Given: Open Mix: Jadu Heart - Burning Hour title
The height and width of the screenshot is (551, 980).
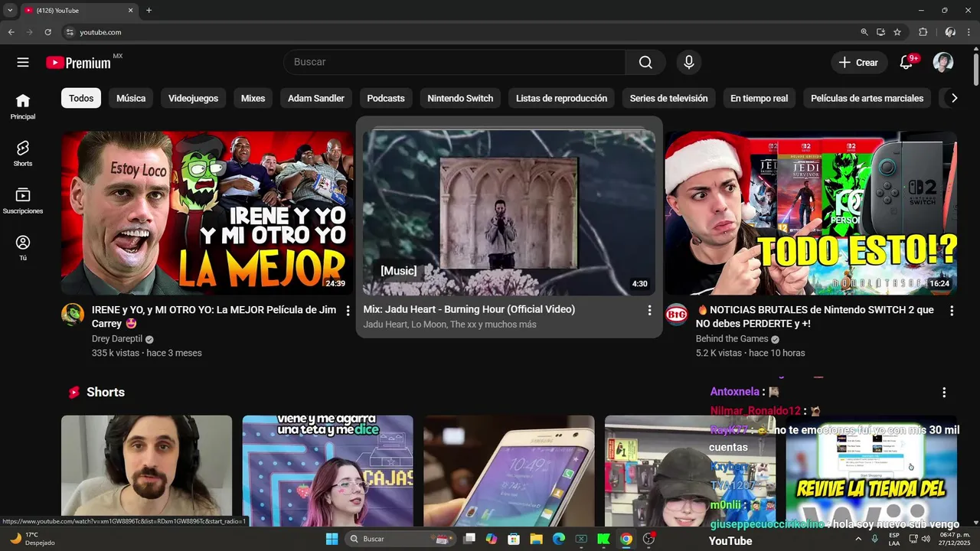Looking at the screenshot, I should [469, 309].
